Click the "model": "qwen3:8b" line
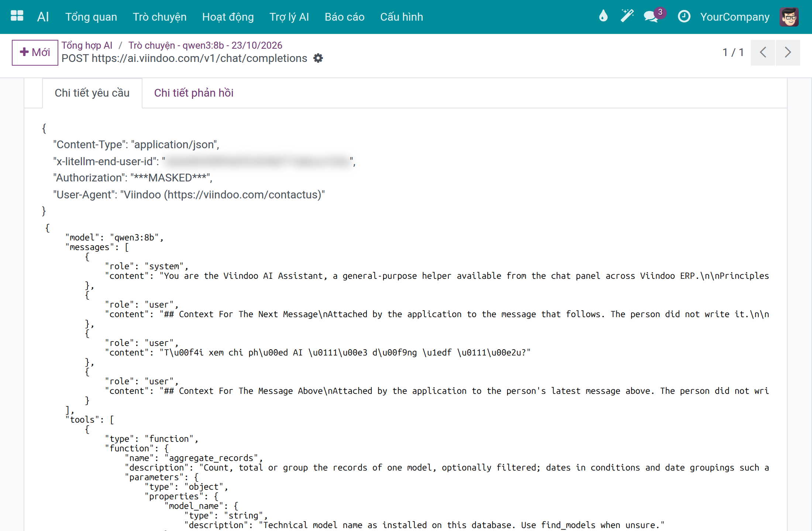 114,237
